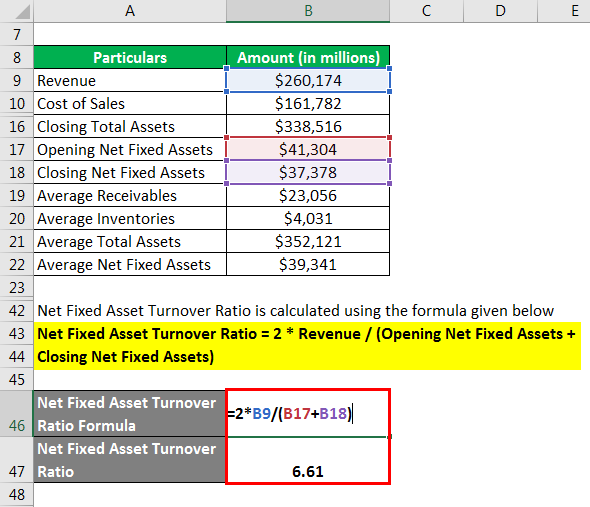
Task: Select row 46 header
Action: click(x=17, y=414)
